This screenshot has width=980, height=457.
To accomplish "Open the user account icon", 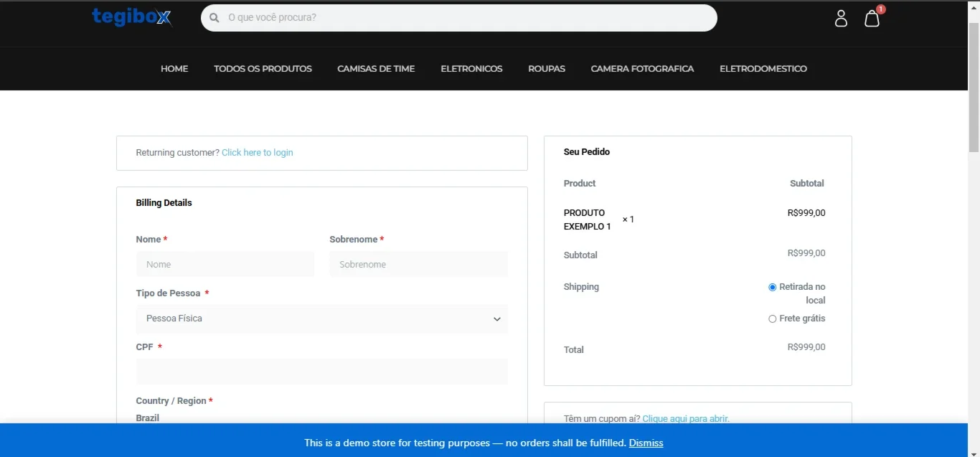I will pyautogui.click(x=842, y=18).
